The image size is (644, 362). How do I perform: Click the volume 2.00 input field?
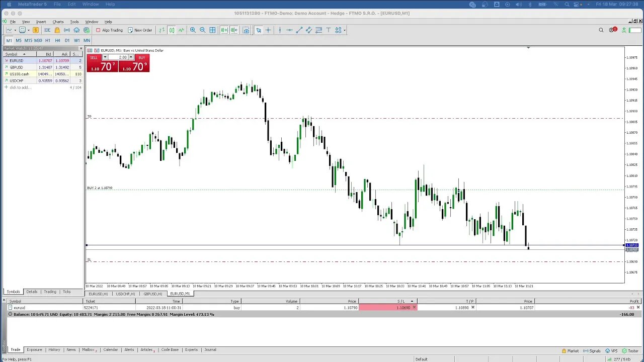click(118, 57)
